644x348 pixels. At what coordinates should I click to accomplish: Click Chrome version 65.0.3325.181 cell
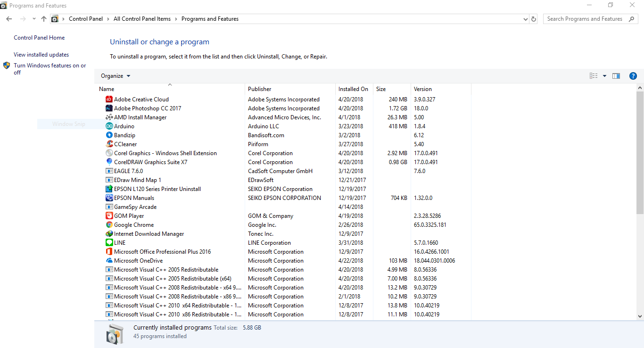(430, 225)
